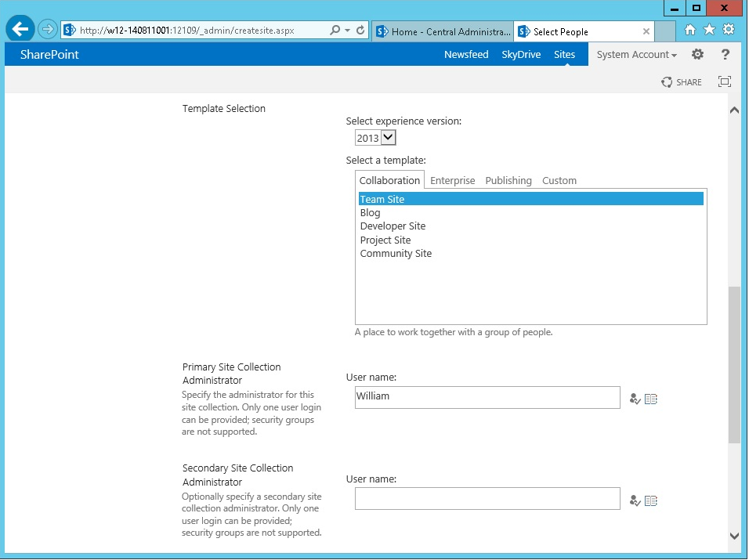Select the Developer Site template
Screen dimensions: 749x560
[x=393, y=226]
